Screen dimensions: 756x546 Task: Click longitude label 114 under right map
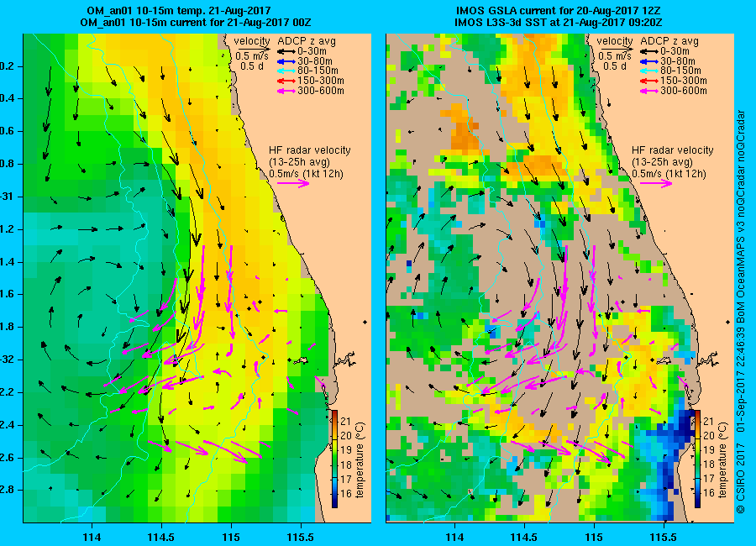454,537
